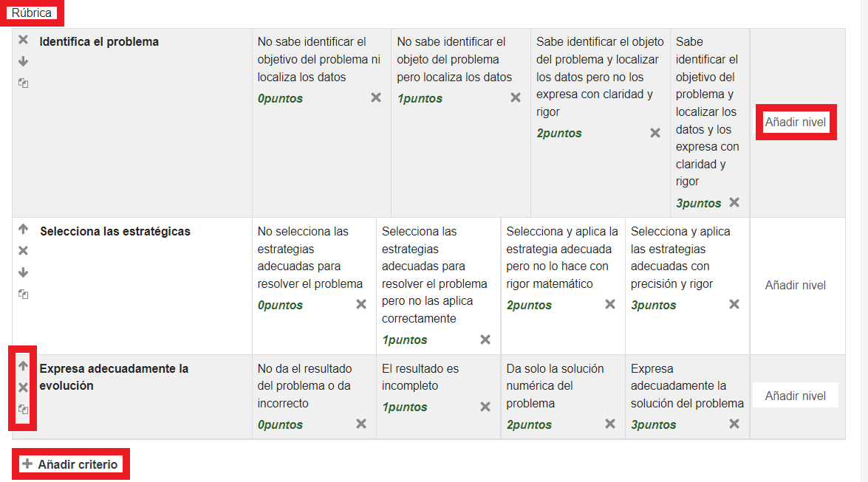Image resolution: width=868 pixels, height=482 pixels.
Task: Duplicate the "Selecciona las estratégicas" criterion
Action: click(x=23, y=294)
